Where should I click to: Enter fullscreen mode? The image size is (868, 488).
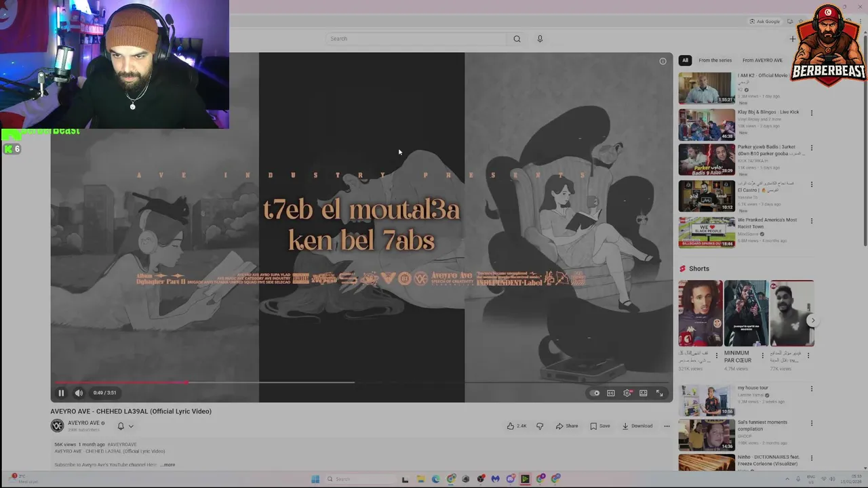(659, 393)
